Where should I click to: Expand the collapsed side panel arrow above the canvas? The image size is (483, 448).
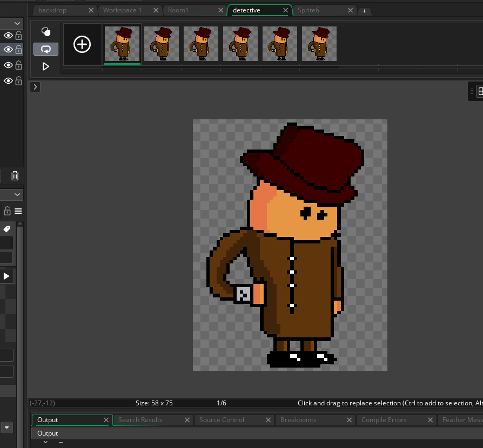(35, 87)
